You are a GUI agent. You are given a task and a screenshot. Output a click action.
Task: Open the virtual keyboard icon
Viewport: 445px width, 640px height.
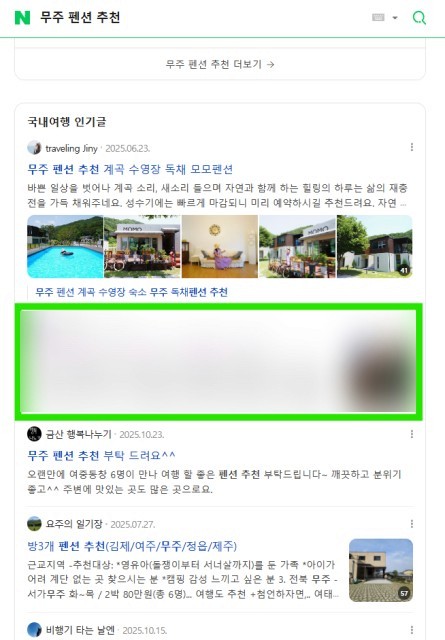click(x=378, y=18)
